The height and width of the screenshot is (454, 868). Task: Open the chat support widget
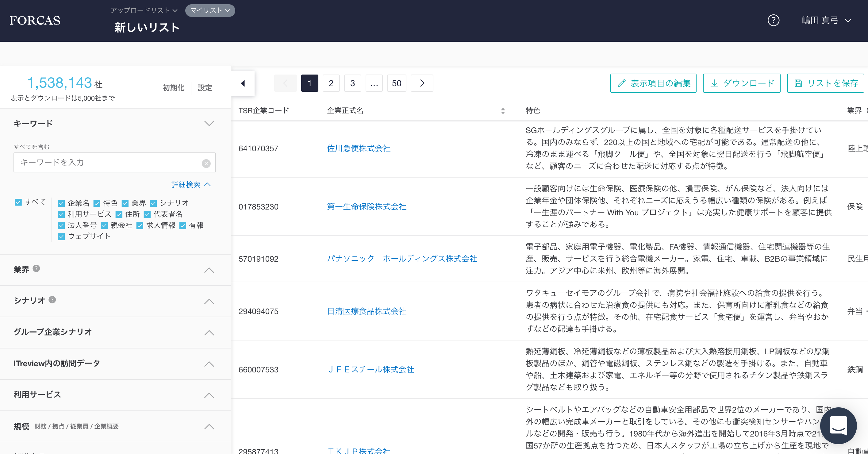pos(838,425)
